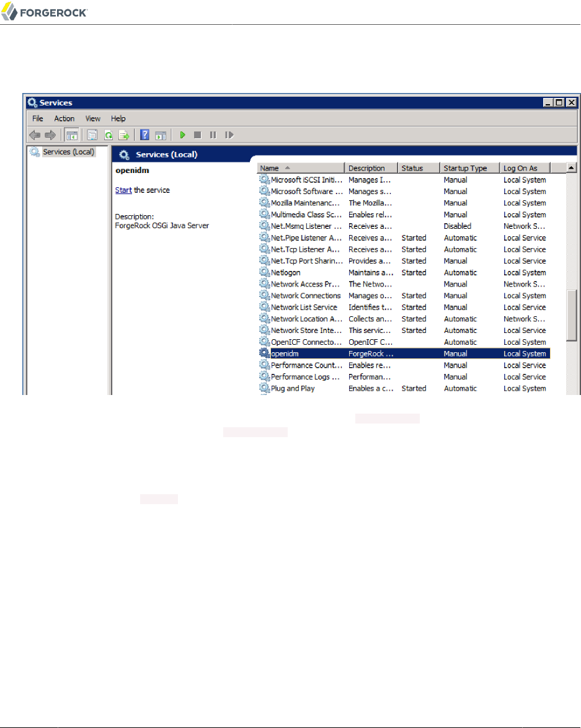The image size is (581, 728).
Task: Click the Stop Service square icon
Action: [x=197, y=135]
